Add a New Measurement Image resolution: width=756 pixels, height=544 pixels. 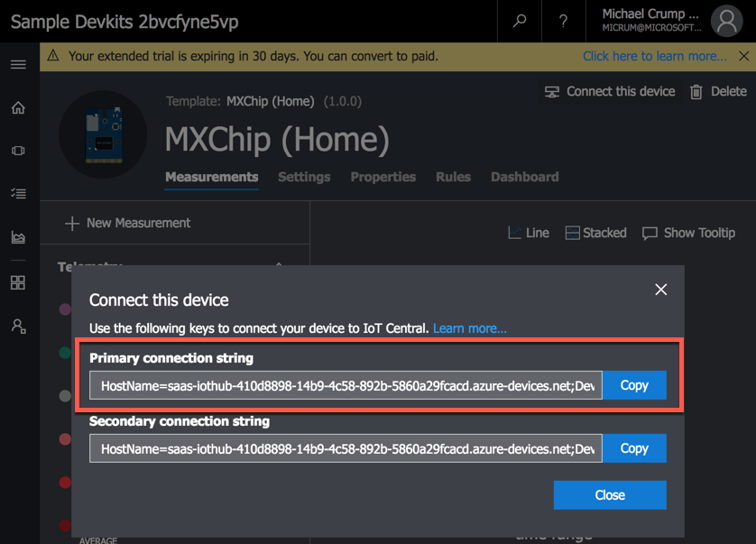(x=128, y=223)
